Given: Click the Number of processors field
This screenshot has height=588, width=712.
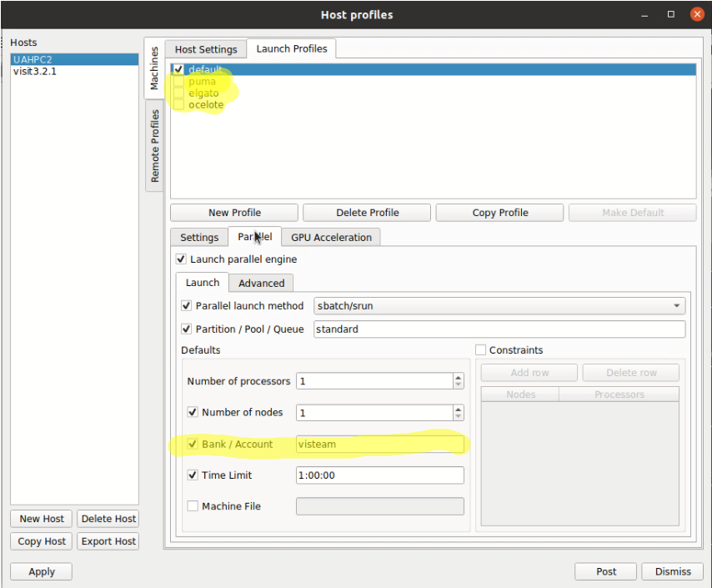Looking at the screenshot, I should pos(374,381).
